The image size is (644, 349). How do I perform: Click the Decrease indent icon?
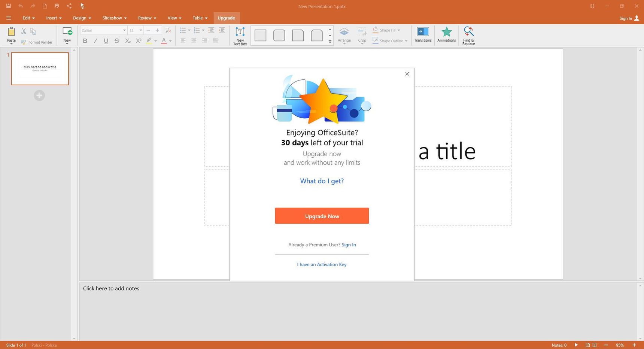tap(211, 30)
